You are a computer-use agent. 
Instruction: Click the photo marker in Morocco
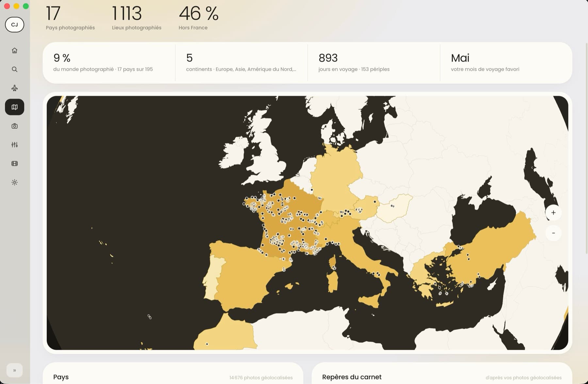tap(207, 344)
